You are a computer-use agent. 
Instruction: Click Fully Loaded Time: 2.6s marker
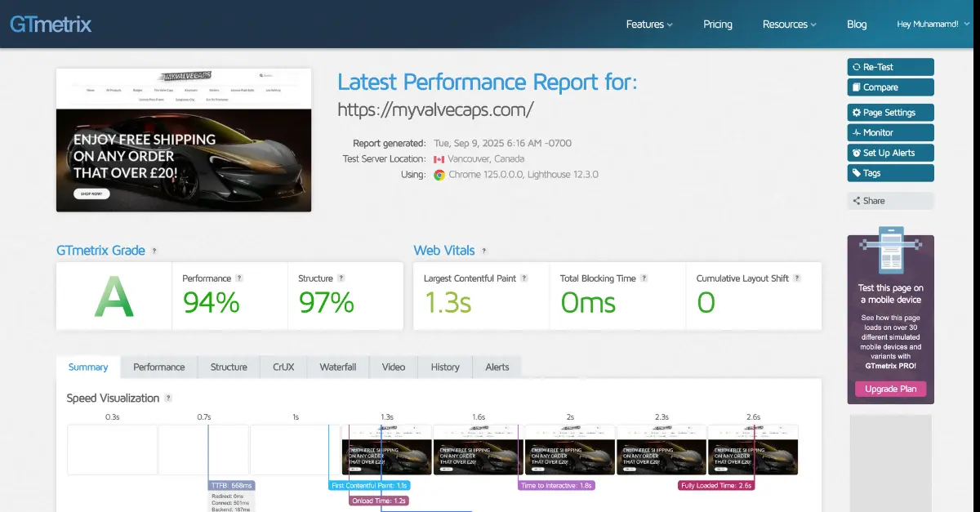click(x=715, y=485)
